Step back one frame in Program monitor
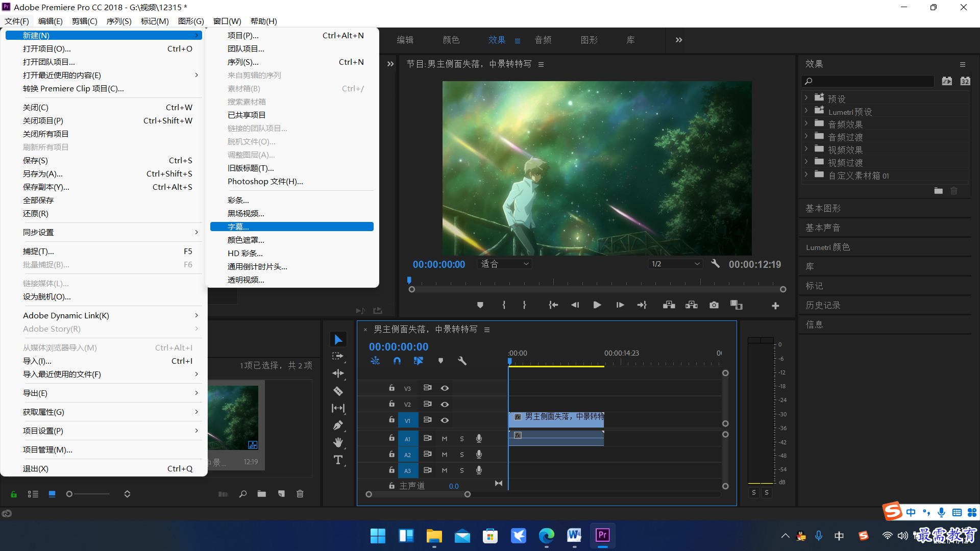 click(x=575, y=305)
